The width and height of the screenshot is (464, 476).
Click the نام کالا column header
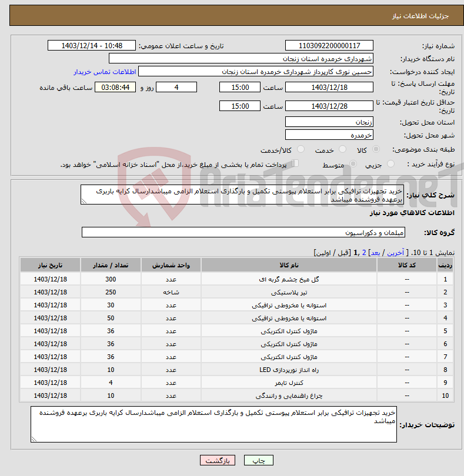289,265
